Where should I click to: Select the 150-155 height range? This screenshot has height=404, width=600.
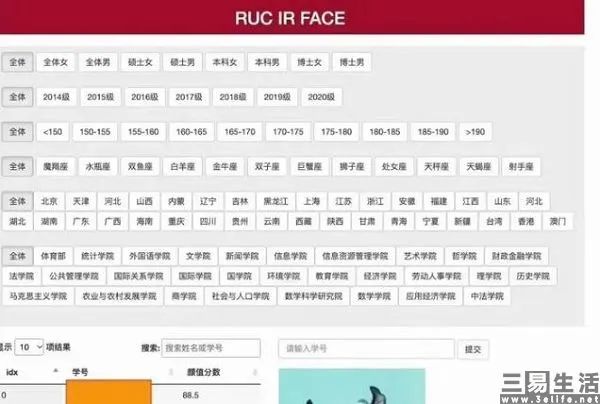[x=95, y=132]
